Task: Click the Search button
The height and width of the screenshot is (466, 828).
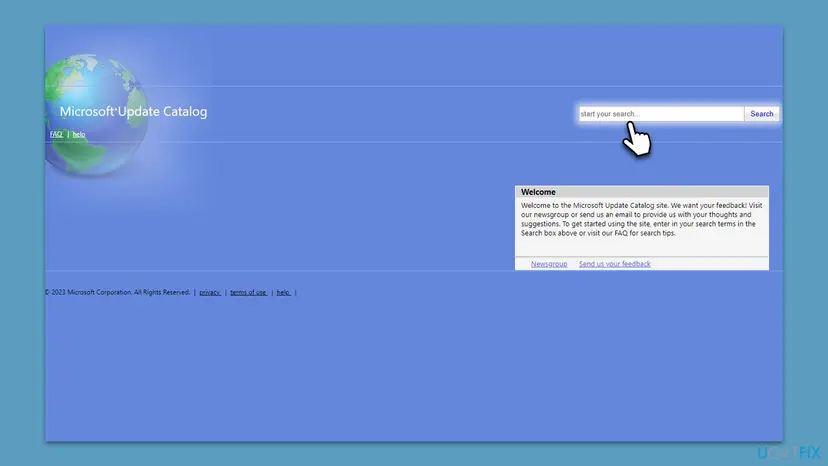Action: click(x=761, y=114)
